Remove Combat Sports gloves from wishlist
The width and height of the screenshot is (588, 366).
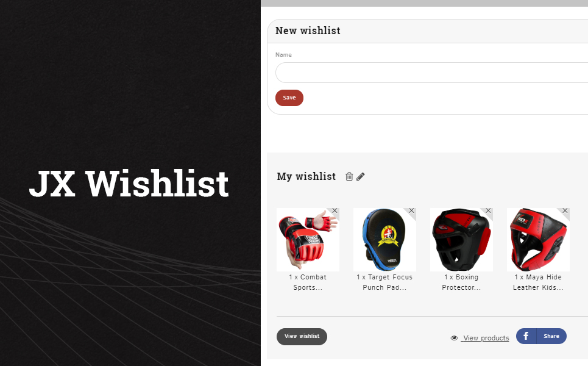pos(335,211)
